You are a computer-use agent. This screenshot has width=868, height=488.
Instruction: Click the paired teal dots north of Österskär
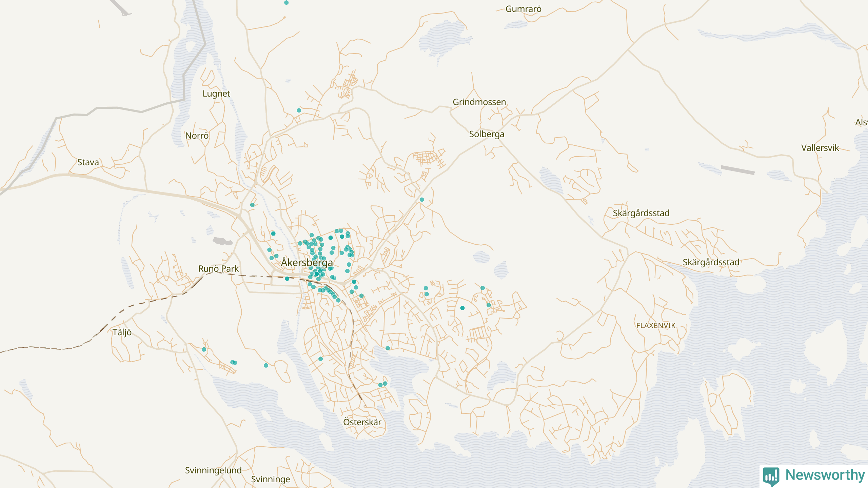pyautogui.click(x=383, y=384)
